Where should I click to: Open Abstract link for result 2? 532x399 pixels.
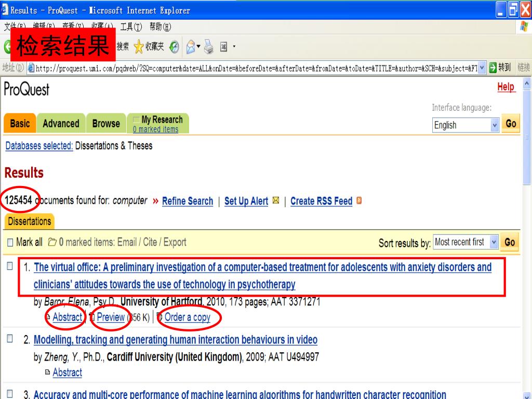(x=67, y=372)
